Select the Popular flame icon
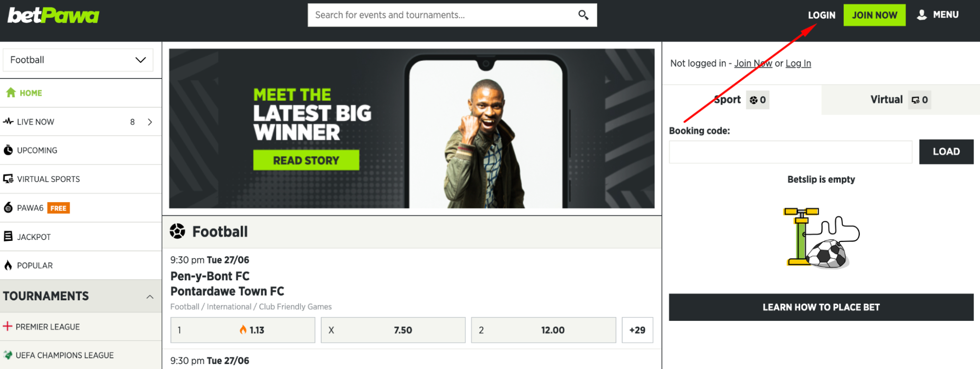 pyautogui.click(x=8, y=265)
